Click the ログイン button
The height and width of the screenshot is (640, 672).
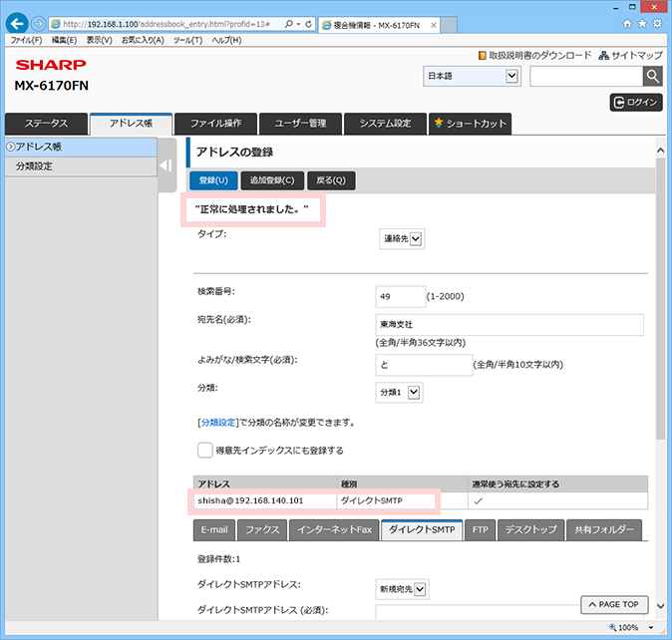[x=636, y=103]
